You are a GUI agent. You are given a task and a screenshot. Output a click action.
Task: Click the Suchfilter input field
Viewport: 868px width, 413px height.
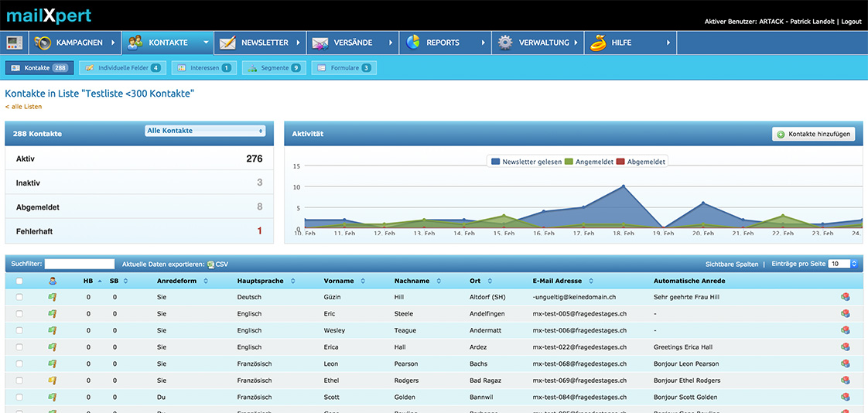pos(79,265)
